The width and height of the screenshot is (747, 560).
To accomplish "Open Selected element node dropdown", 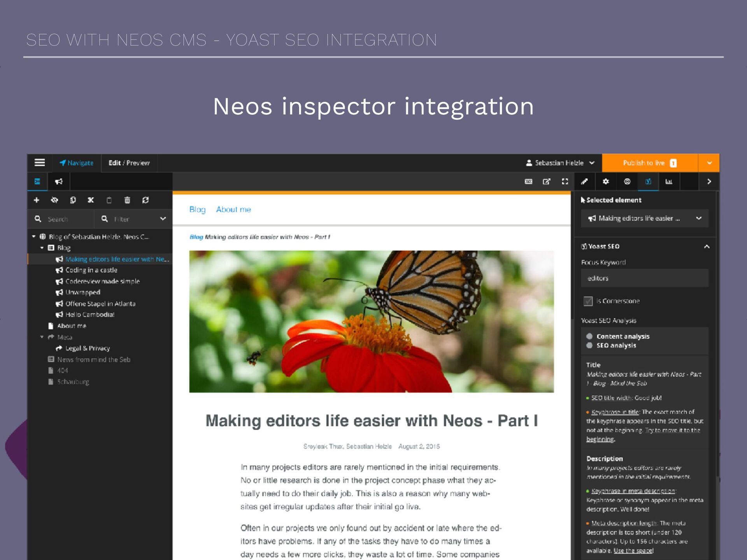I will [645, 218].
